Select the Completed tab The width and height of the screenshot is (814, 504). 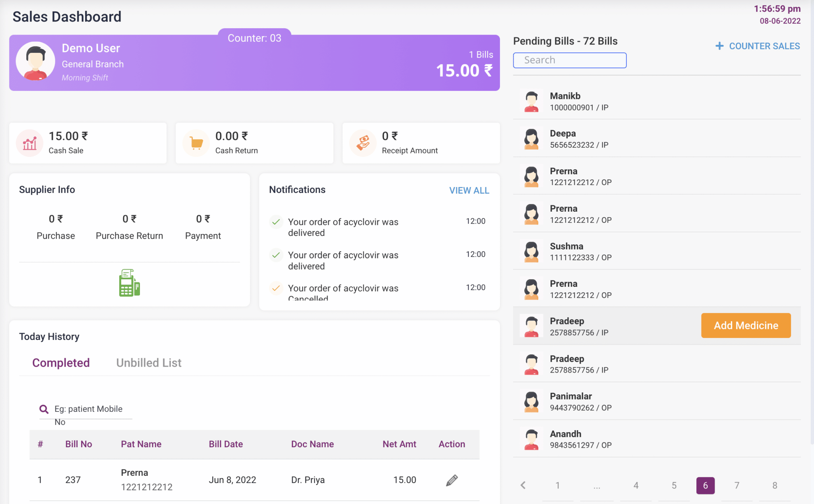pyautogui.click(x=61, y=363)
